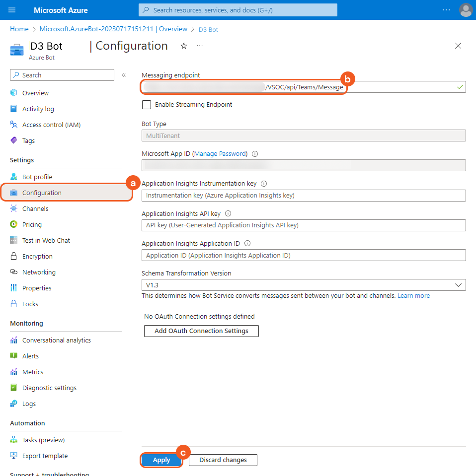Collapse the sidebar with the double chevron
This screenshot has width=476, height=476.
(124, 75)
